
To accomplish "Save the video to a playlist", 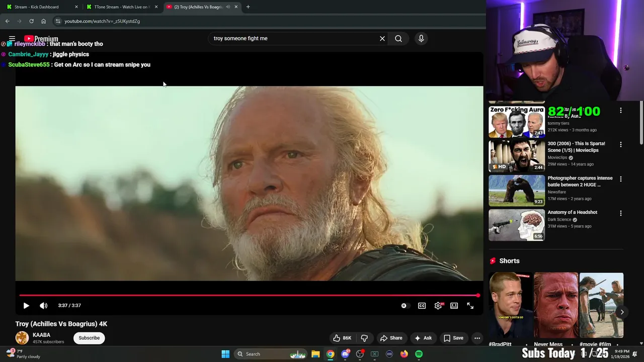I will tap(453, 338).
